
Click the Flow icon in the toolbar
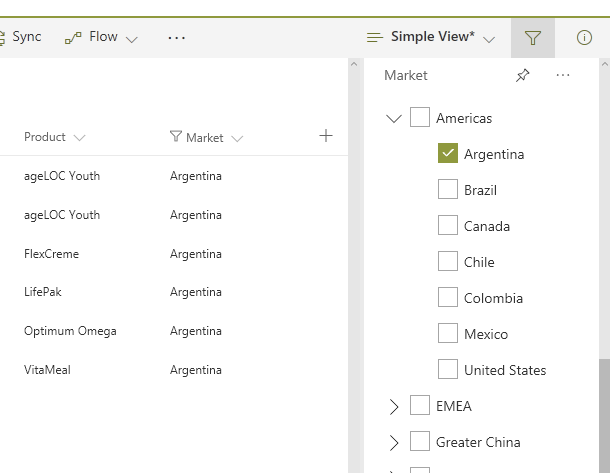73,37
